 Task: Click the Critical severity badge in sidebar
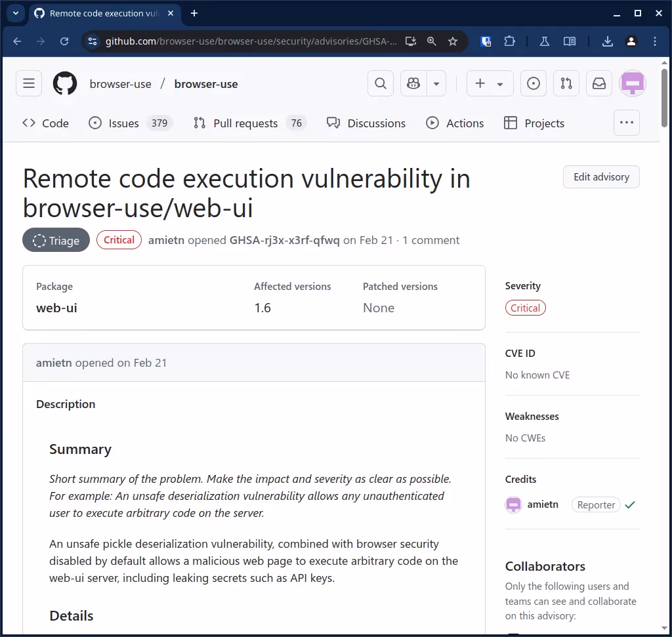526,308
